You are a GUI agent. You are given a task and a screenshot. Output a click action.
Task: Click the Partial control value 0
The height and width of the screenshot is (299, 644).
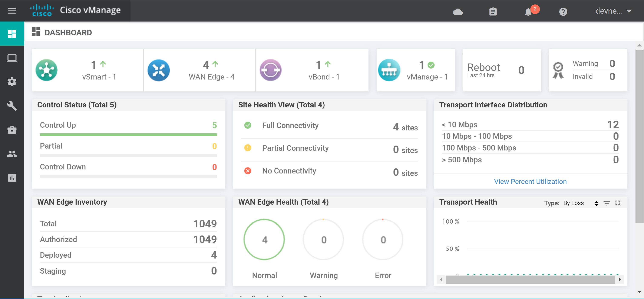214,146
